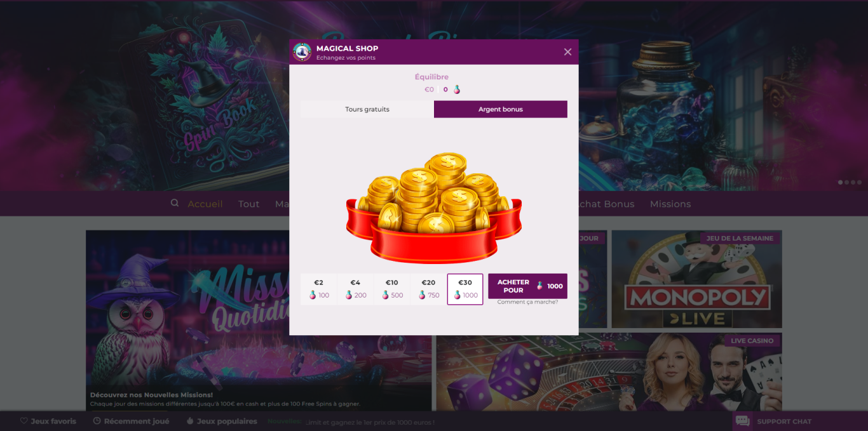Select the €2 for 100 points option
The image size is (868, 431).
pyautogui.click(x=319, y=289)
